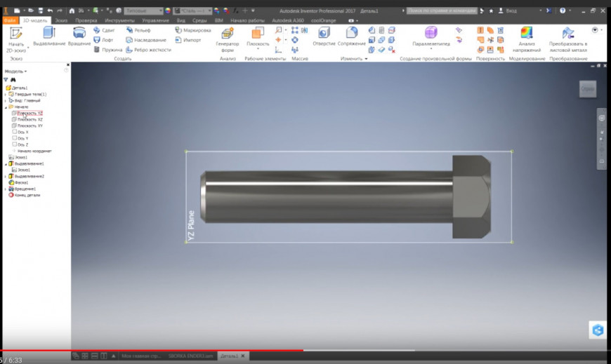The width and height of the screenshot is (611, 364).
Task: Expand the Вращение1 feature node
Action: tap(5, 189)
